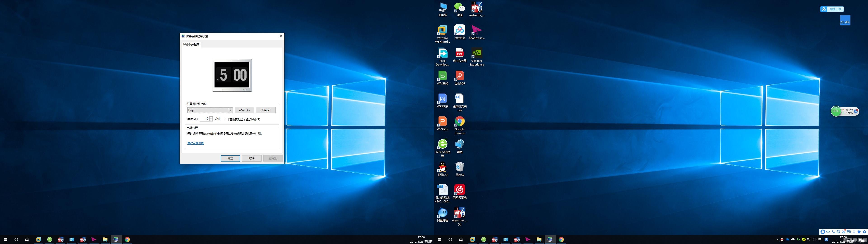Click the 预览(V) preview button

[266, 110]
